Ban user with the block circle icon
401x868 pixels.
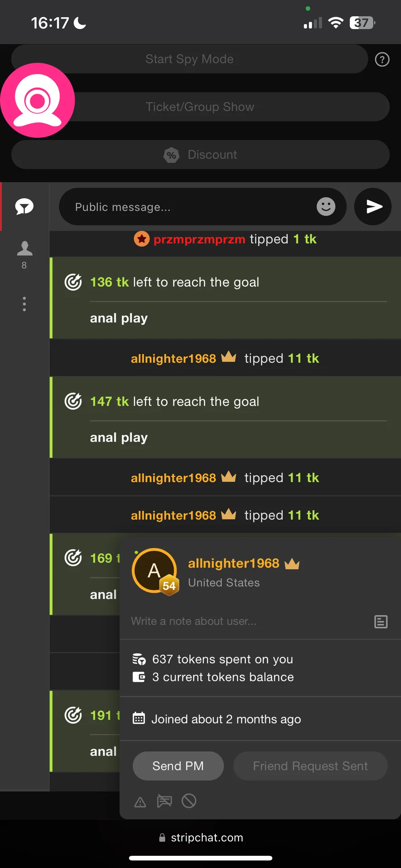189,801
